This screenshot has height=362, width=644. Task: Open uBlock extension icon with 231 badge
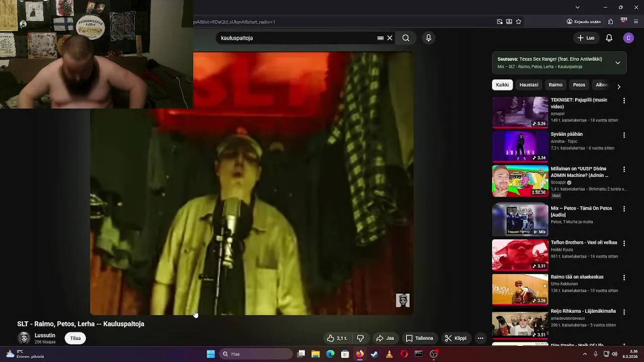click(623, 21)
